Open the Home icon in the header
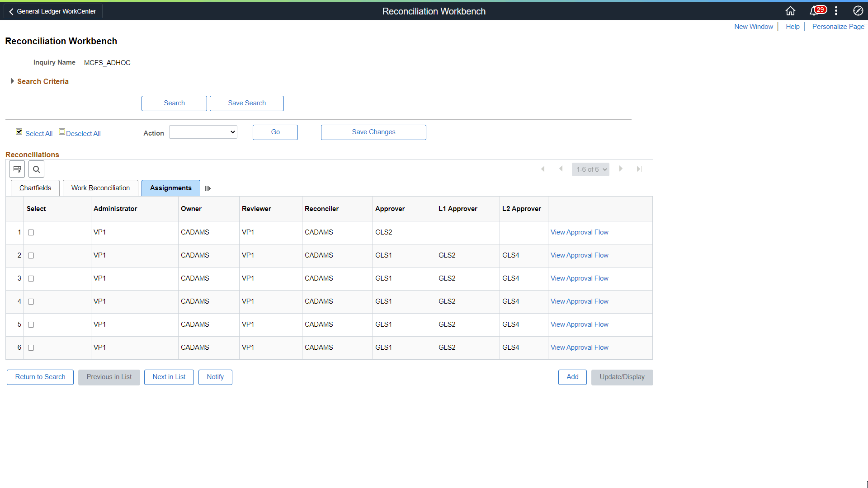This screenshot has height=488, width=868. tap(790, 10)
